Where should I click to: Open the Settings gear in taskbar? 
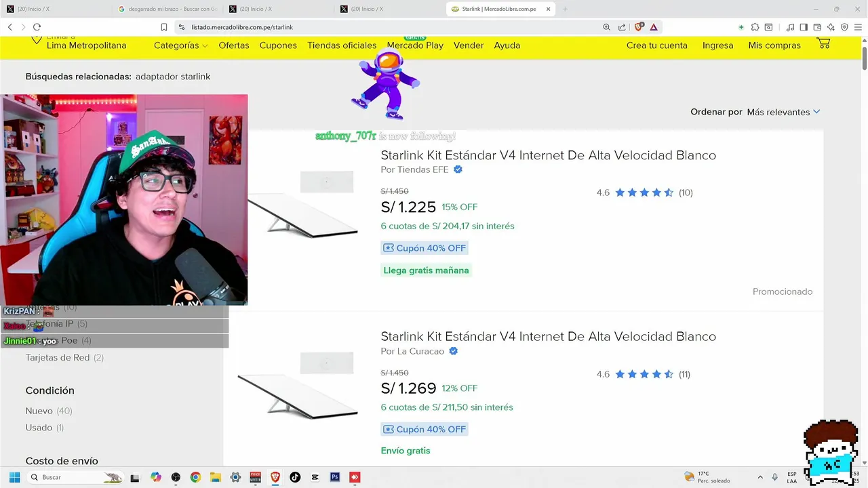pos(235,477)
